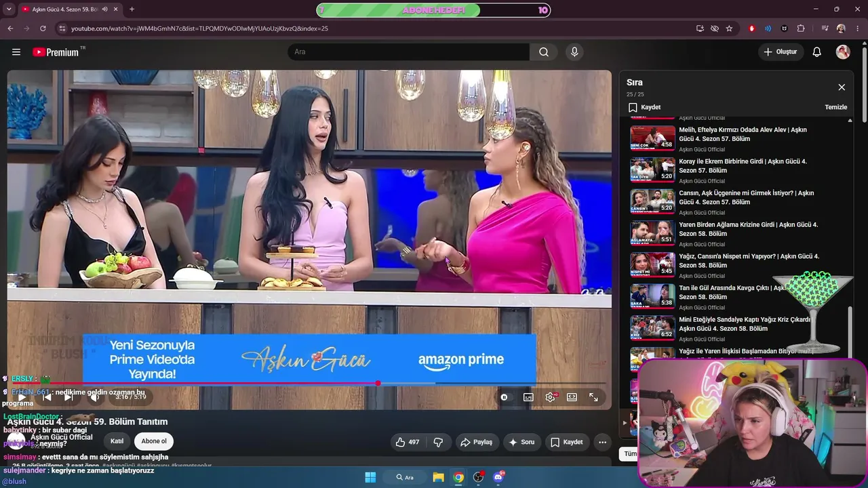The image size is (868, 488).
Task: Switch to theater mode
Action: [x=572, y=397]
